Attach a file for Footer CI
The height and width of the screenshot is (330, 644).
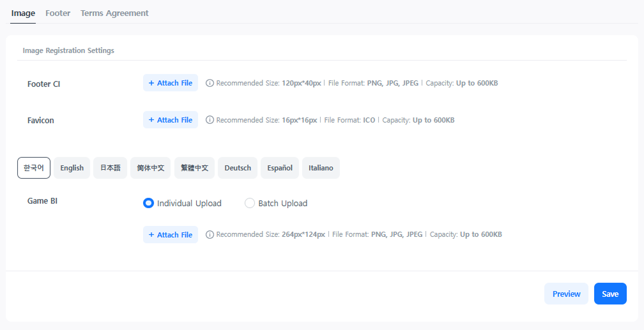pos(170,83)
